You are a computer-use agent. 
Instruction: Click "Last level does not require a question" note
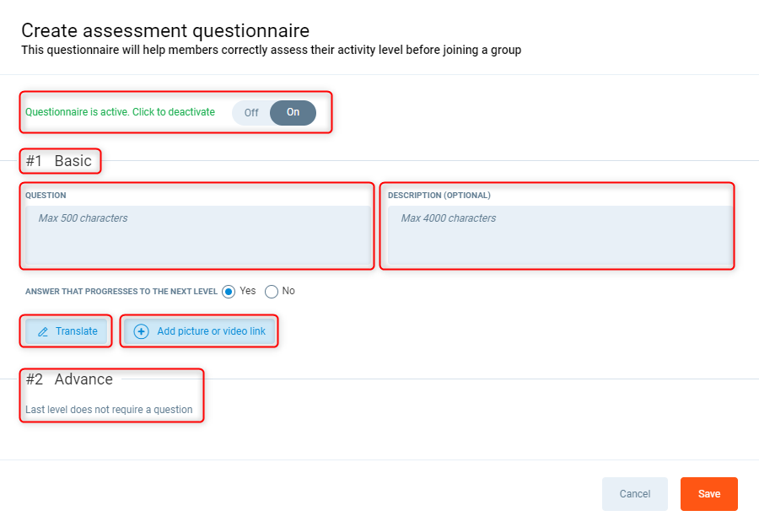click(109, 410)
